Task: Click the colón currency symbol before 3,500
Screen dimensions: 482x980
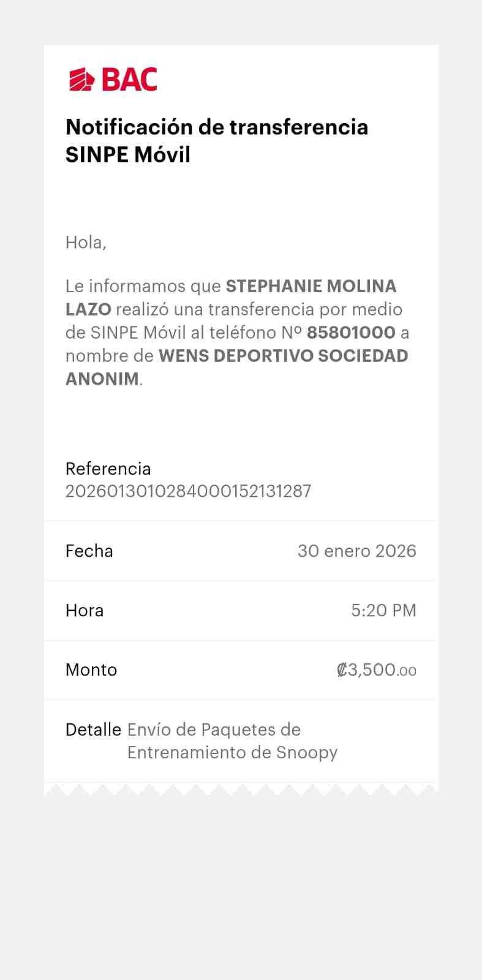Action: [342, 669]
